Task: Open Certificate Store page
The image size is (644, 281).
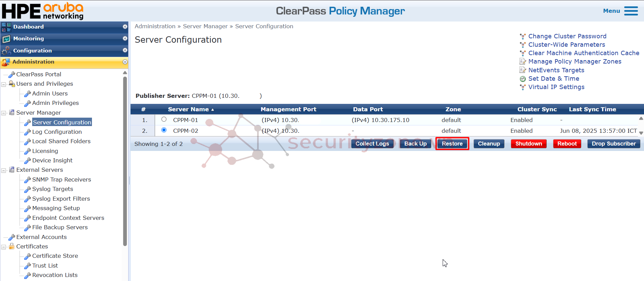Action: coord(55,256)
